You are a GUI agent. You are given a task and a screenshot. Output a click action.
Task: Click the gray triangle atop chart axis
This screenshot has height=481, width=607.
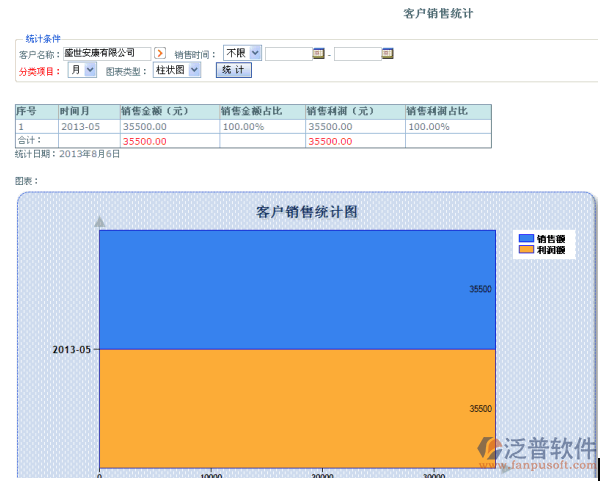pyautogui.click(x=99, y=222)
